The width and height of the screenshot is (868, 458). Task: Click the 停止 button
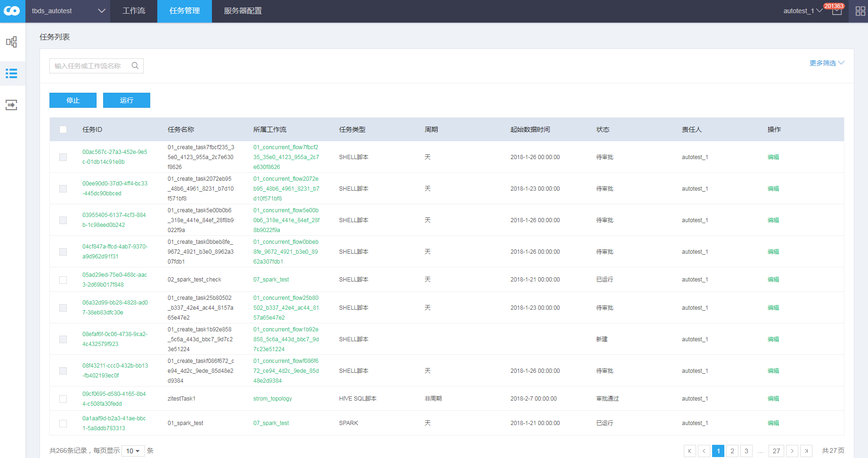(73, 100)
